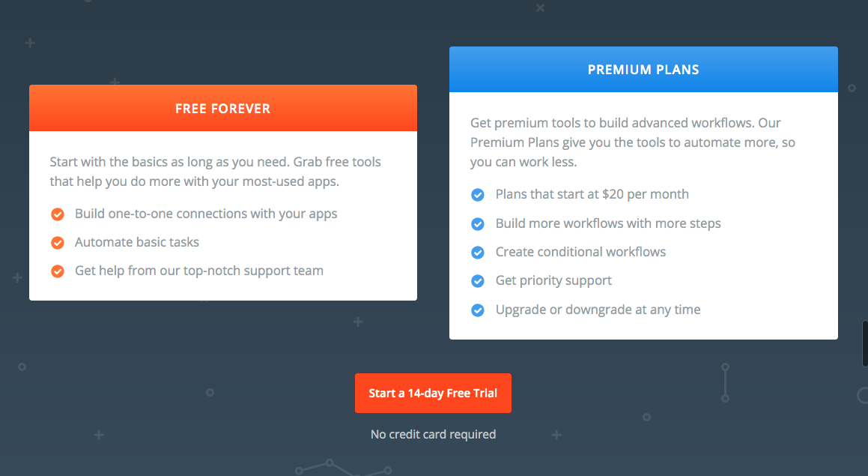
Task: Click blue checkmark beside Upgrade or downgrade
Action: coord(478,310)
